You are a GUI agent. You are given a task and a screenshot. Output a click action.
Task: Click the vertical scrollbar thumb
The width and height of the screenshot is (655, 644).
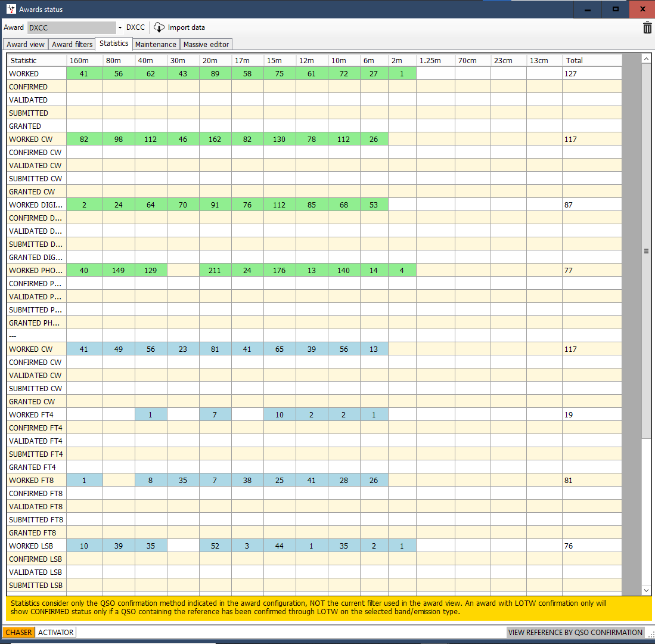[646, 251]
